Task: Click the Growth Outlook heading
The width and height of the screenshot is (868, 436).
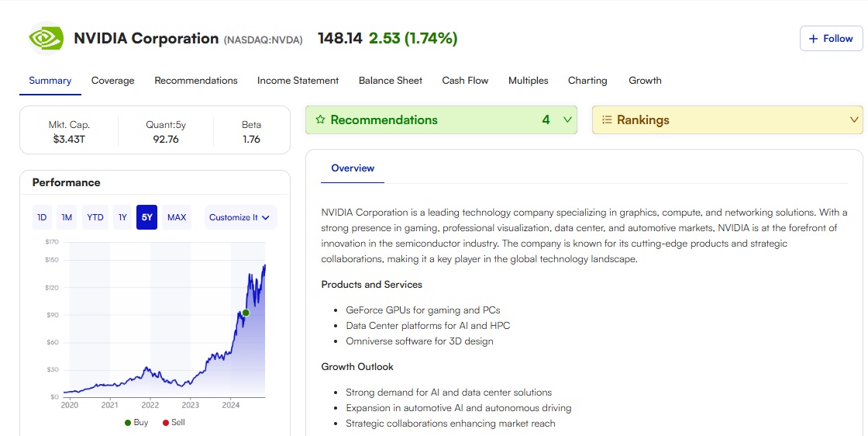Action: 357,367
